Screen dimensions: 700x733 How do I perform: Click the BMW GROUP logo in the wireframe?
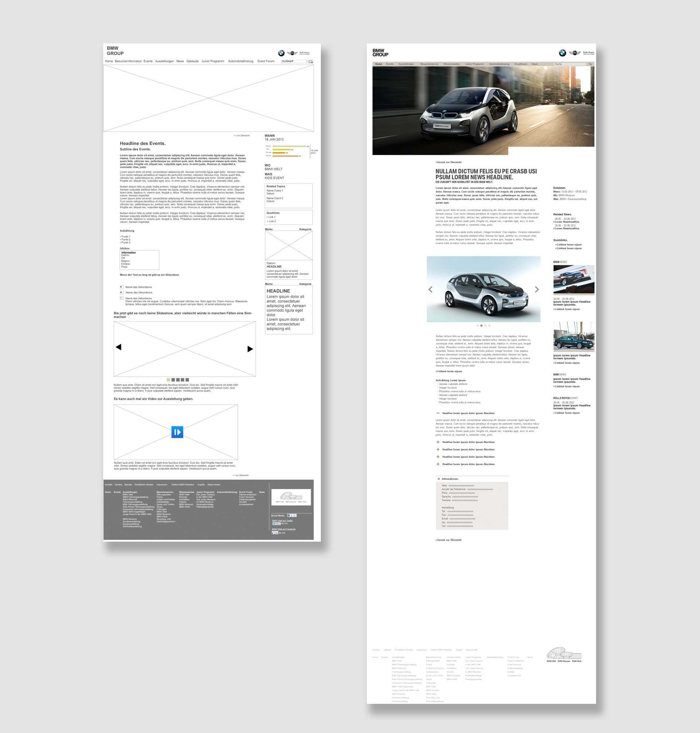click(x=115, y=51)
